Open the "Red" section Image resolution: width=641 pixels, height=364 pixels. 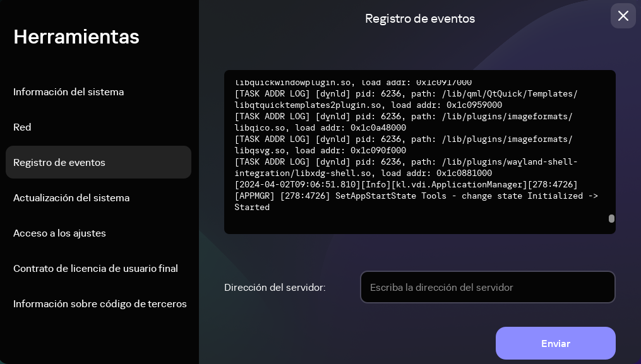coord(22,127)
